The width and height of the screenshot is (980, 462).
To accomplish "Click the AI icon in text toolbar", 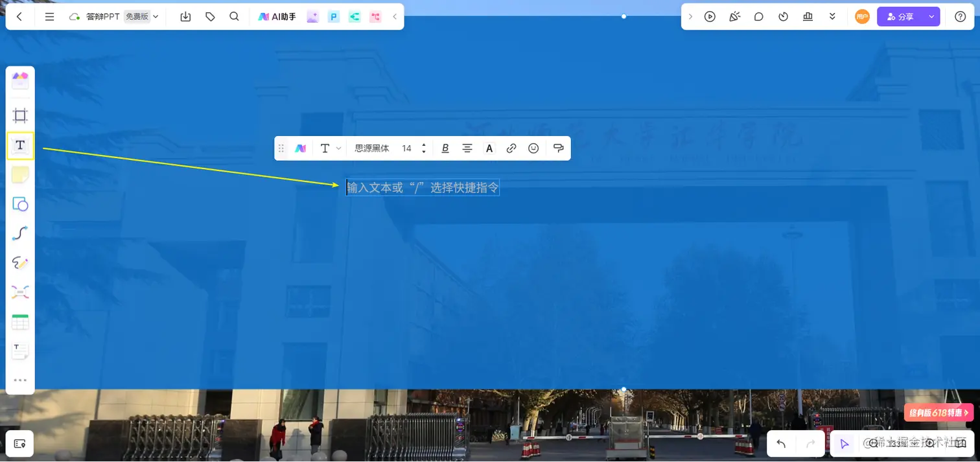I will point(300,148).
